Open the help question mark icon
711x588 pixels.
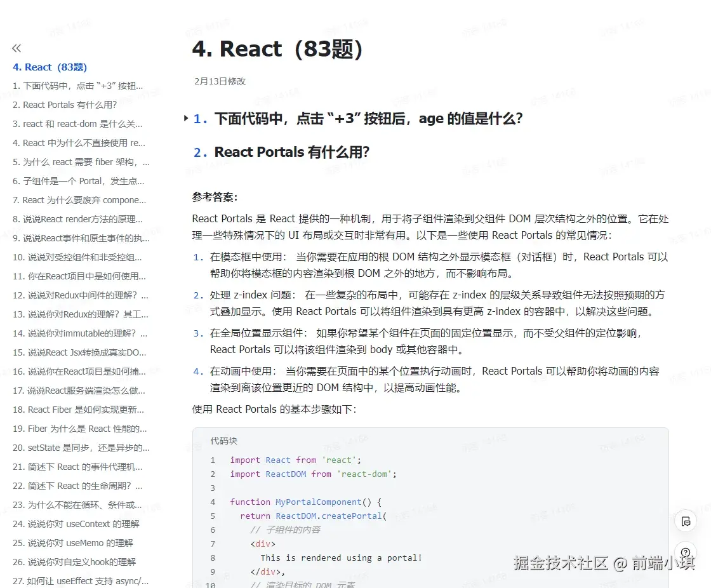click(686, 552)
